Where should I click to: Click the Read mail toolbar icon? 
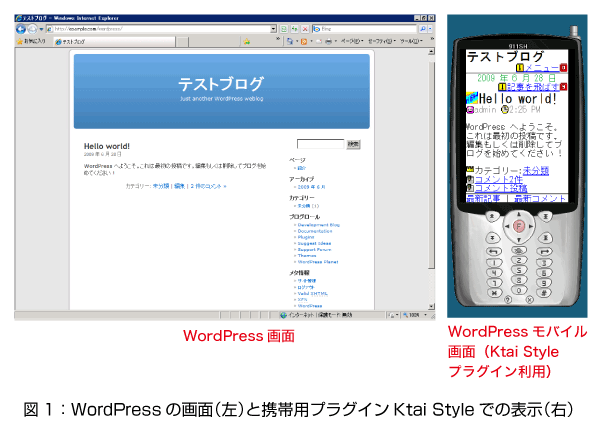click(319, 41)
